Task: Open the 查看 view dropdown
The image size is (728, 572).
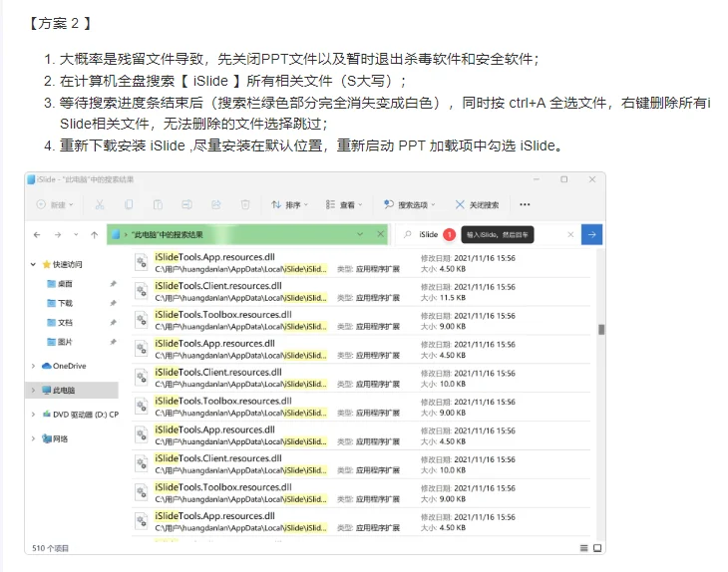Action: [344, 204]
